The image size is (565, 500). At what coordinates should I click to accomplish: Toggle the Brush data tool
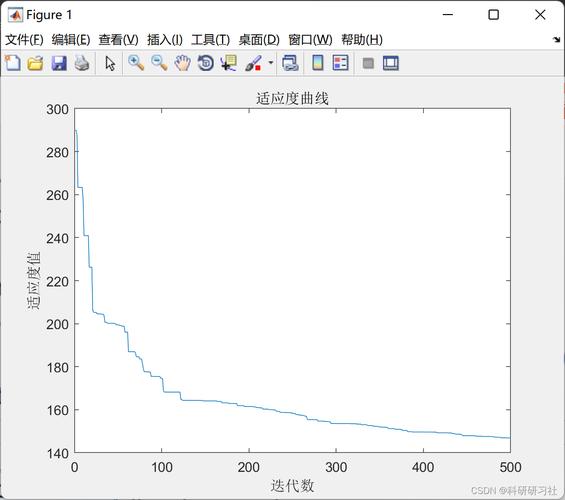[253, 63]
